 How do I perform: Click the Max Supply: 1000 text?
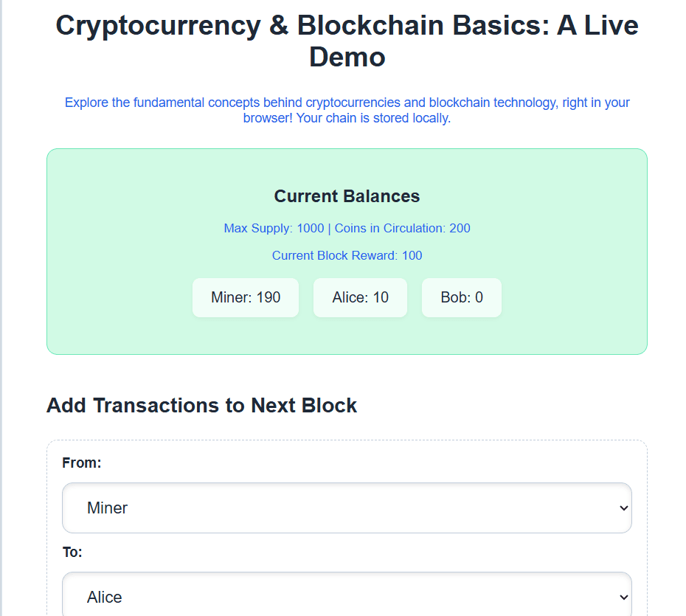[274, 229]
